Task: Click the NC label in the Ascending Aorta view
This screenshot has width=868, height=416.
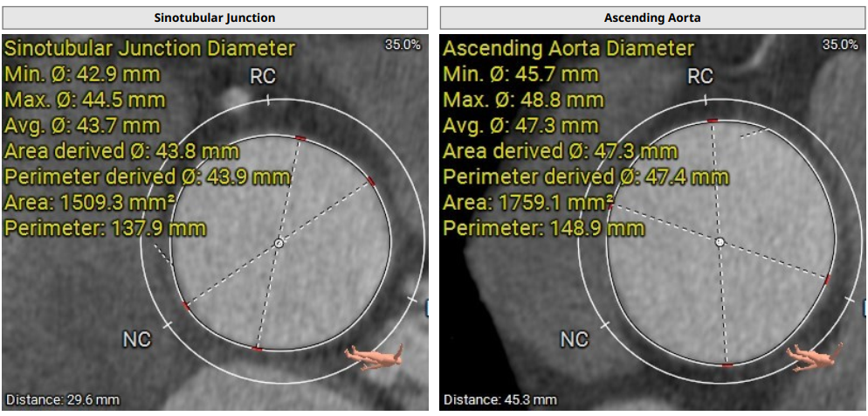Action: pyautogui.click(x=574, y=339)
